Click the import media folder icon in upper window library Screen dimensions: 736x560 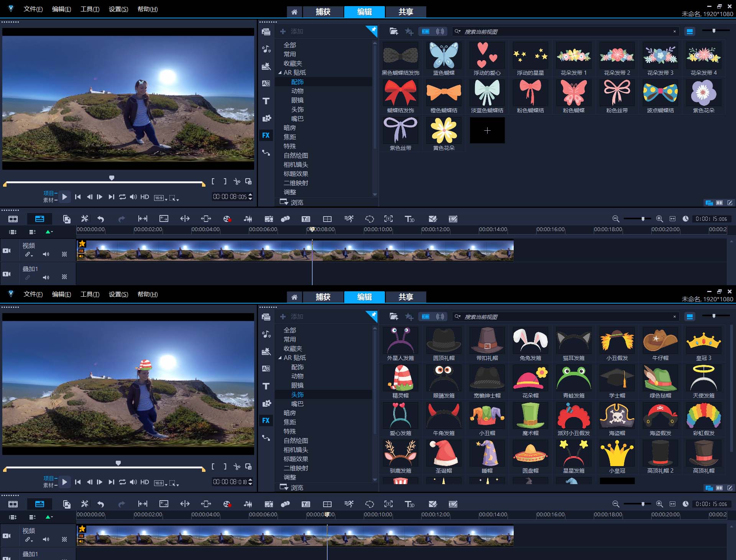point(394,31)
